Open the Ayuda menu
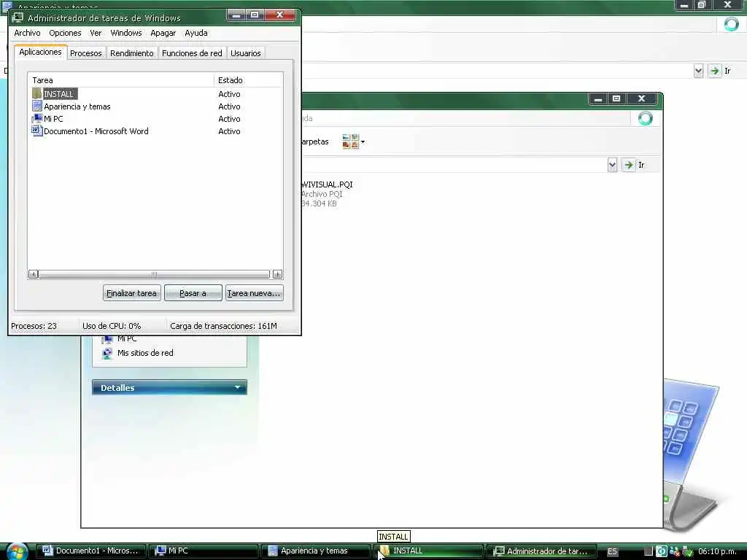Screen dimensions: 747x560 point(196,33)
